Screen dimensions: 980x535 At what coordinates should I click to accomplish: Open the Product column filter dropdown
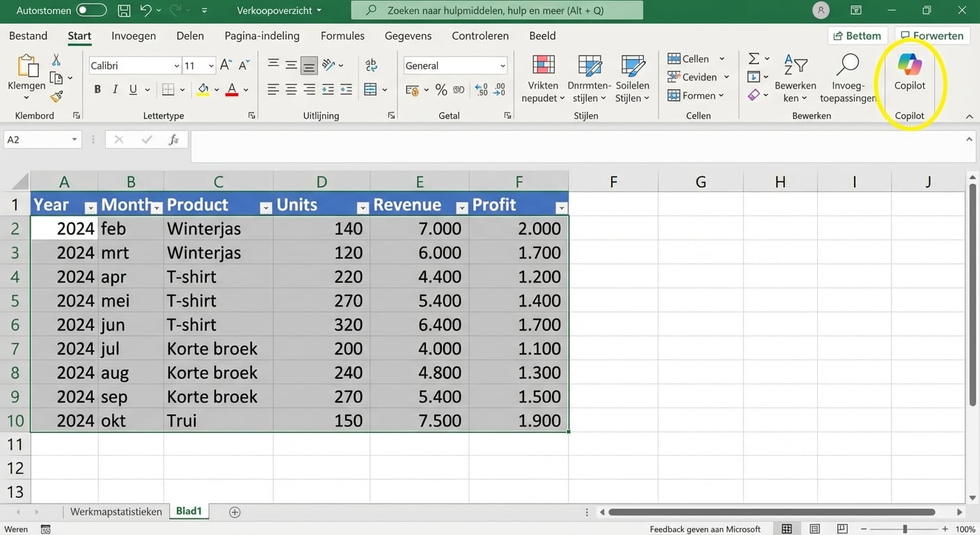265,208
